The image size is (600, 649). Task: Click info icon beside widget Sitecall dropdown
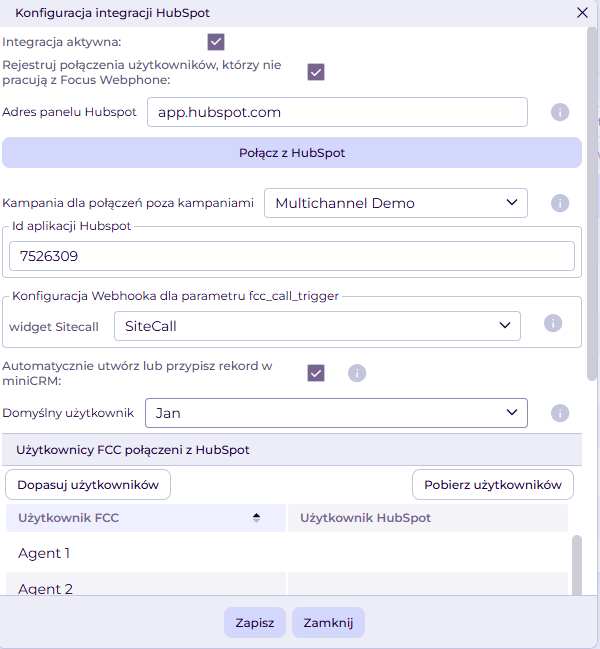point(553,323)
